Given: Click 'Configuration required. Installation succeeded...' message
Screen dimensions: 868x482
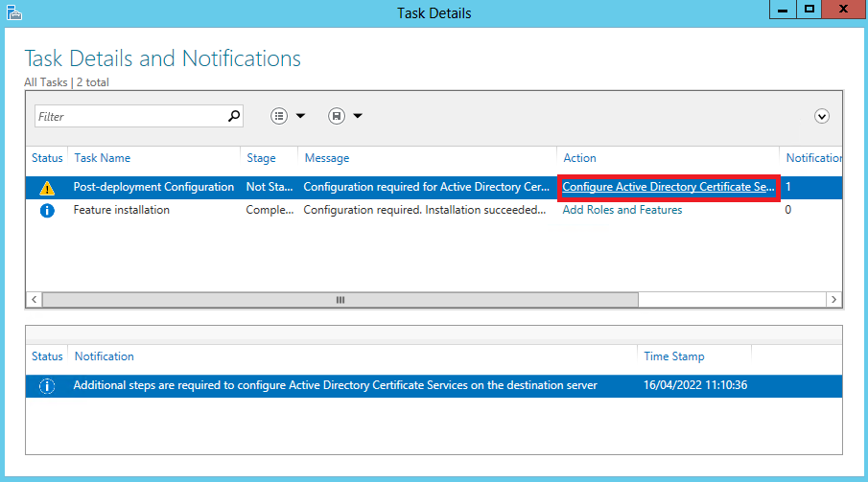Looking at the screenshot, I should (425, 210).
